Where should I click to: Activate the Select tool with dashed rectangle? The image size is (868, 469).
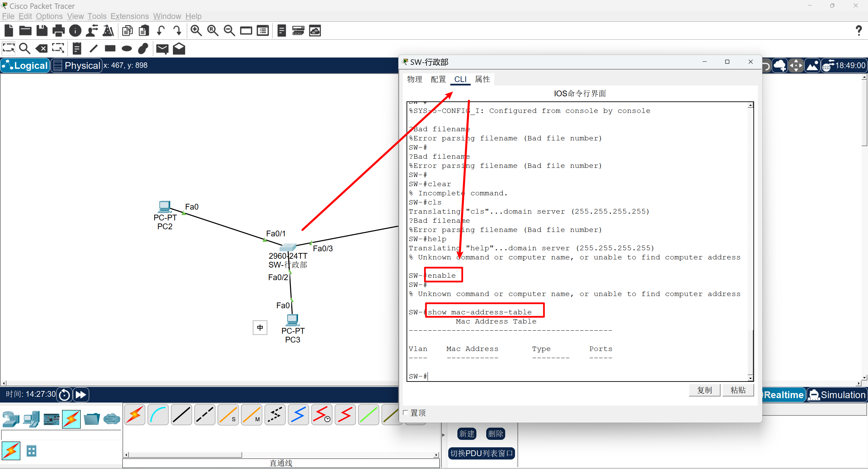click(9, 48)
